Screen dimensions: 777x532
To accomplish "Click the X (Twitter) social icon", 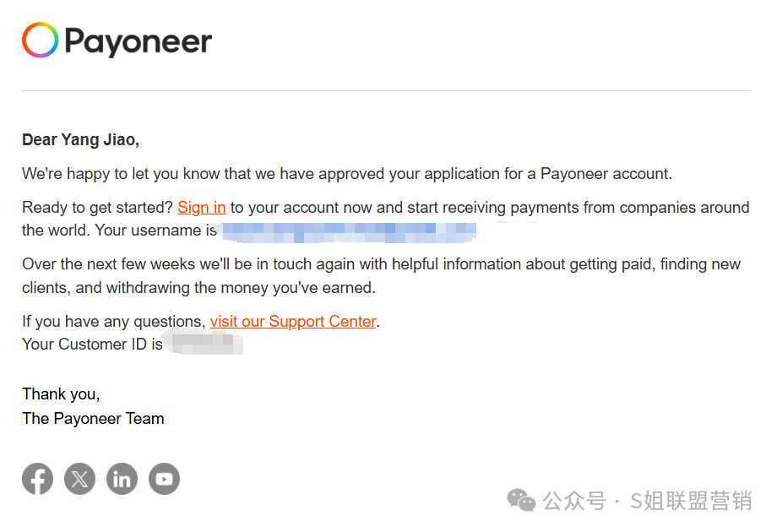I will pyautogui.click(x=79, y=479).
